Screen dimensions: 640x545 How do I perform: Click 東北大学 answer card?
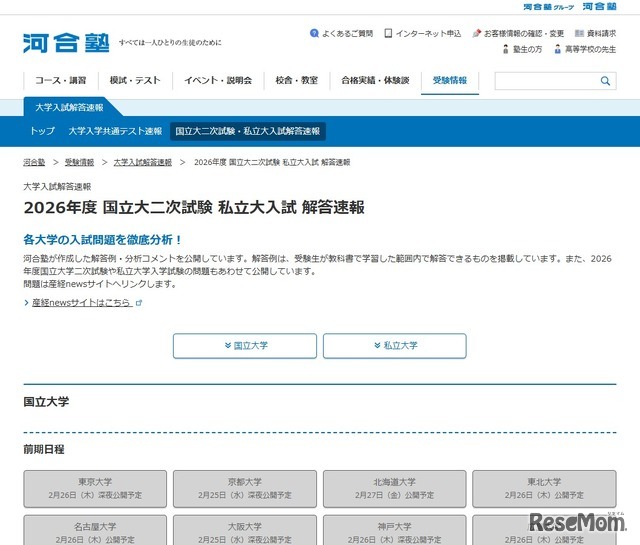pos(544,489)
